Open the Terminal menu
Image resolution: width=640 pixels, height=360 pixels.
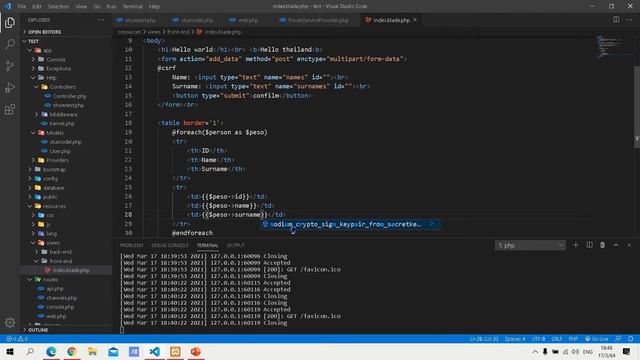[132, 7]
